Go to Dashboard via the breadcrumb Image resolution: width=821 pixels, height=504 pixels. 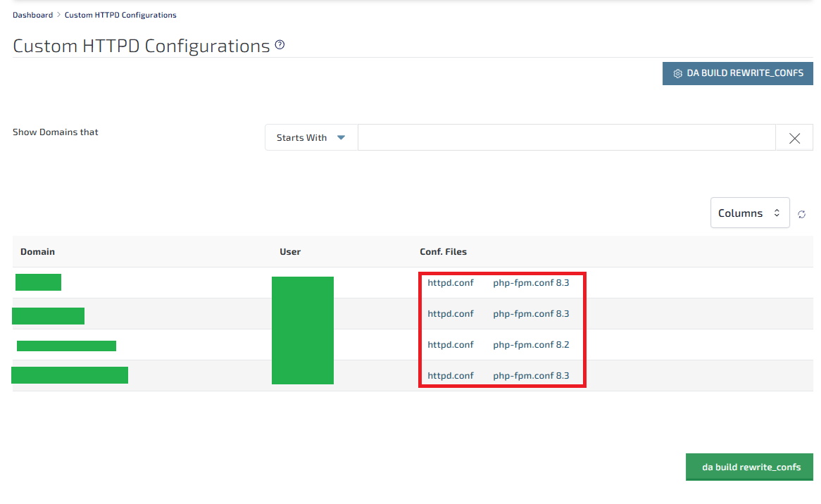click(x=32, y=15)
